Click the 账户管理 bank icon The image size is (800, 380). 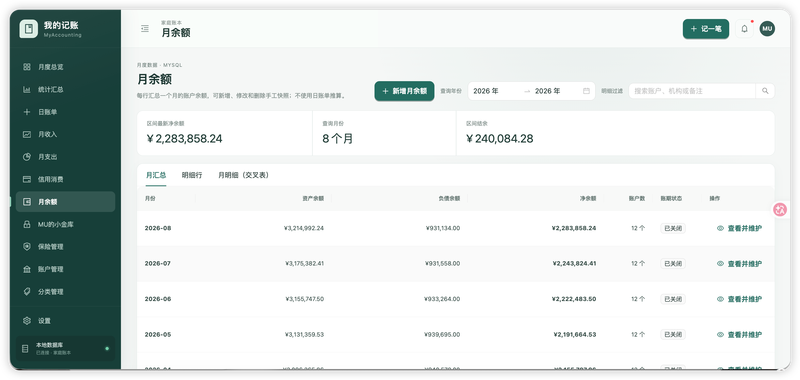coord(27,269)
